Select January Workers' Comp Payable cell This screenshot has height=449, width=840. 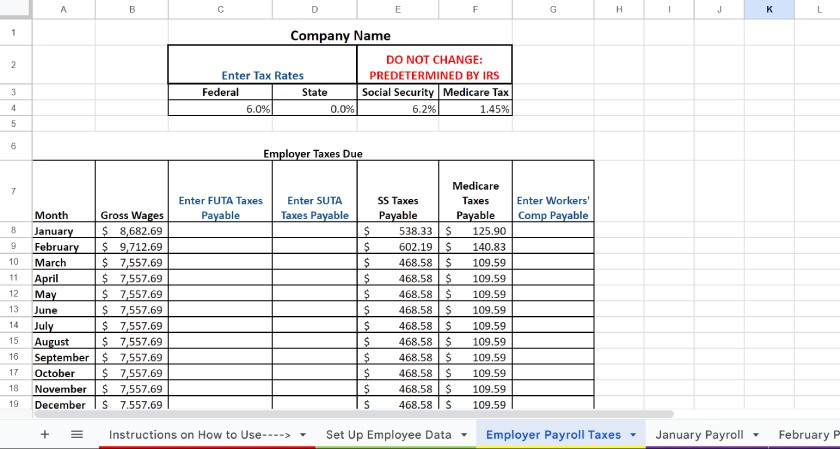click(x=553, y=231)
